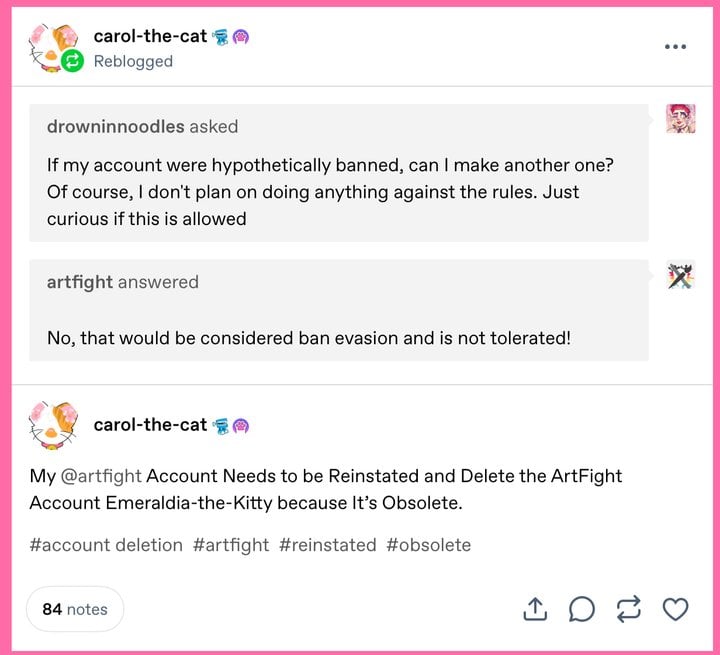
Task: Open the three-dot post options menu
Action: coord(676,46)
